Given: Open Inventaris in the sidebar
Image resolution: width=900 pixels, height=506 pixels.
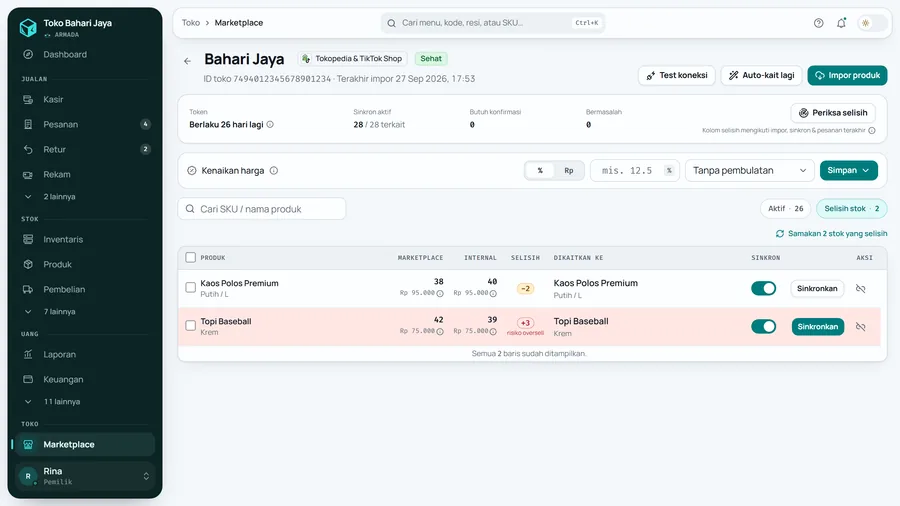Looking at the screenshot, I should (x=85, y=239).
